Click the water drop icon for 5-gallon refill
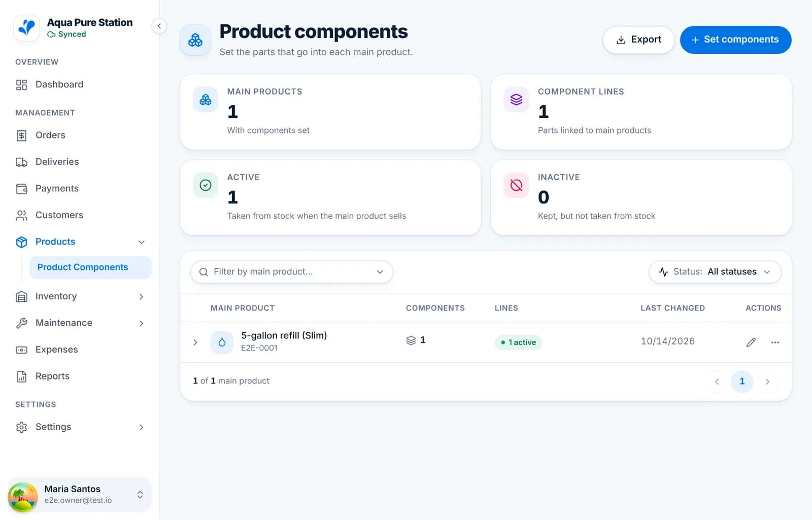 pyautogui.click(x=222, y=342)
